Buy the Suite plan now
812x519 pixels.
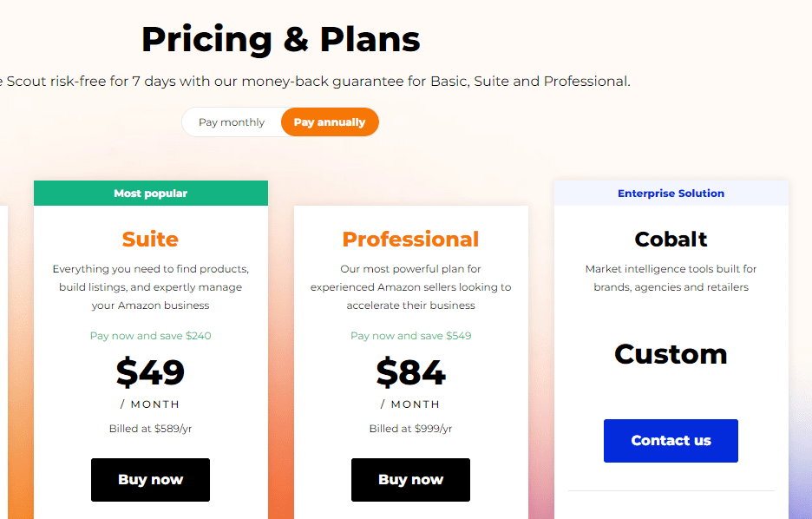pos(150,480)
